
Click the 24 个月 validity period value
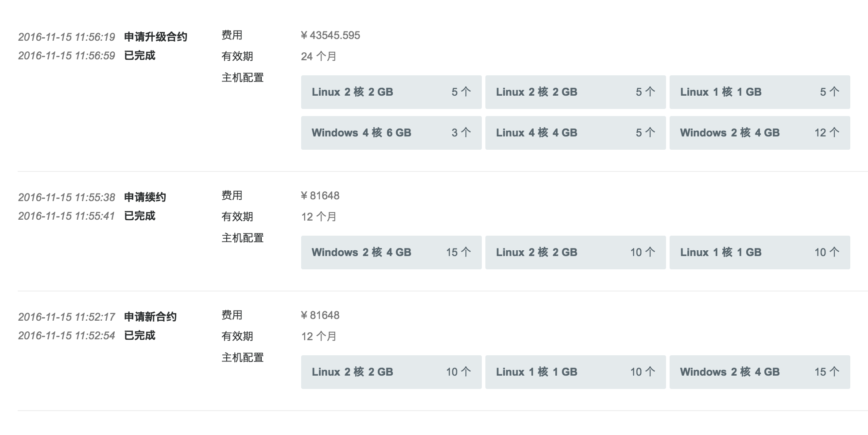coord(319,57)
